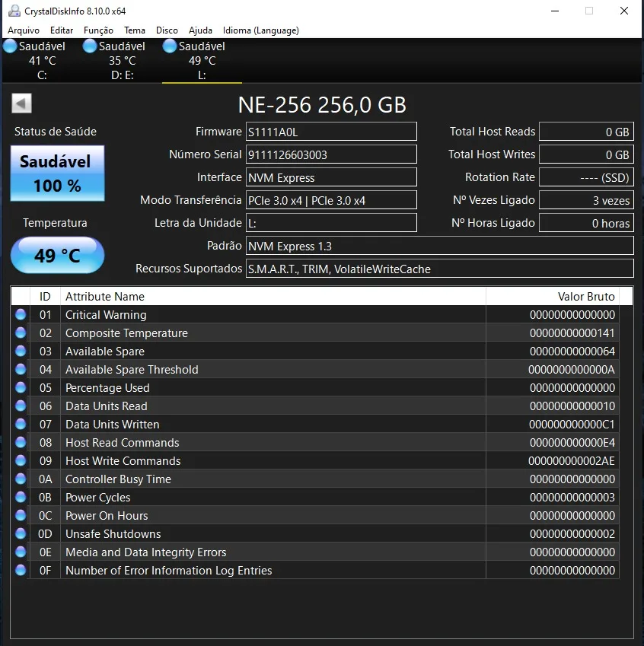Open the Disco menu
The image size is (644, 646).
[167, 30]
